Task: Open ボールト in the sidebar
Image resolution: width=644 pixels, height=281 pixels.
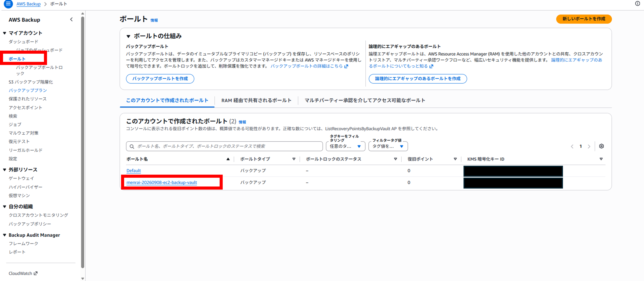Action: (x=17, y=59)
